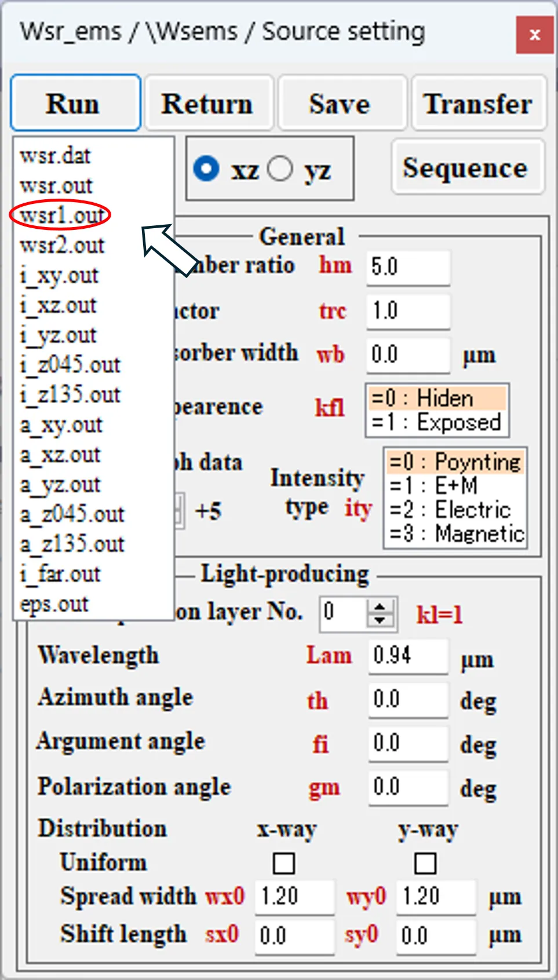
Task: Pick a_xy.out from the list
Action: point(61,425)
